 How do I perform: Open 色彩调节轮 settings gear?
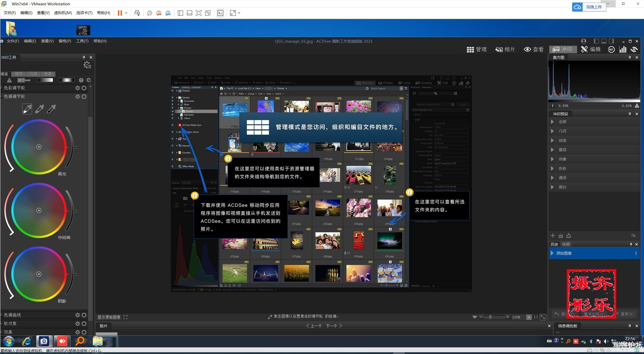coord(78,88)
